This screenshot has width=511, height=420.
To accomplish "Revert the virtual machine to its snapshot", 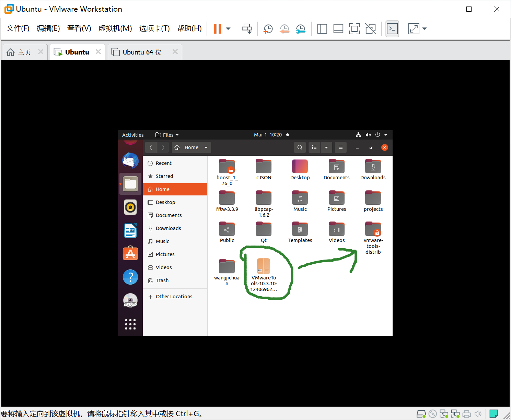I will click(284, 29).
